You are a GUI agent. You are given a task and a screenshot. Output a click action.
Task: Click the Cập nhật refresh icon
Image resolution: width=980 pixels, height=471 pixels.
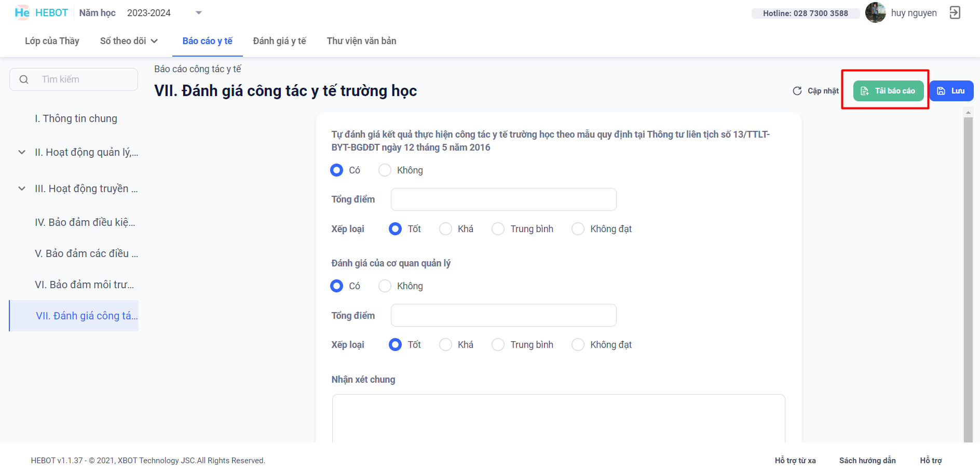[797, 91]
